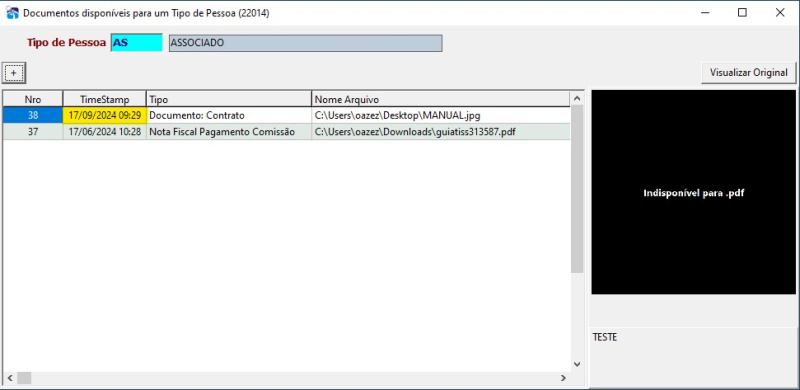Click the ASSOCIADO description field
This screenshot has width=800, height=390.
306,43
